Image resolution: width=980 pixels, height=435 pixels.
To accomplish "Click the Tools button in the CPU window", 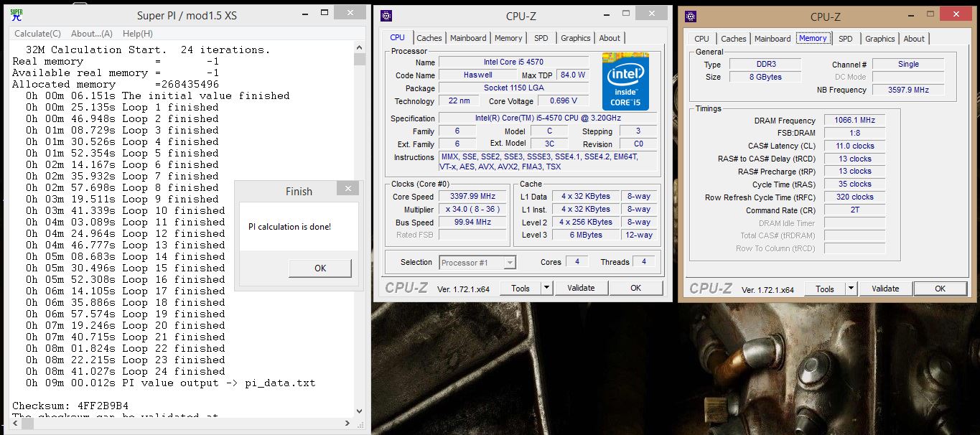I will click(x=521, y=288).
